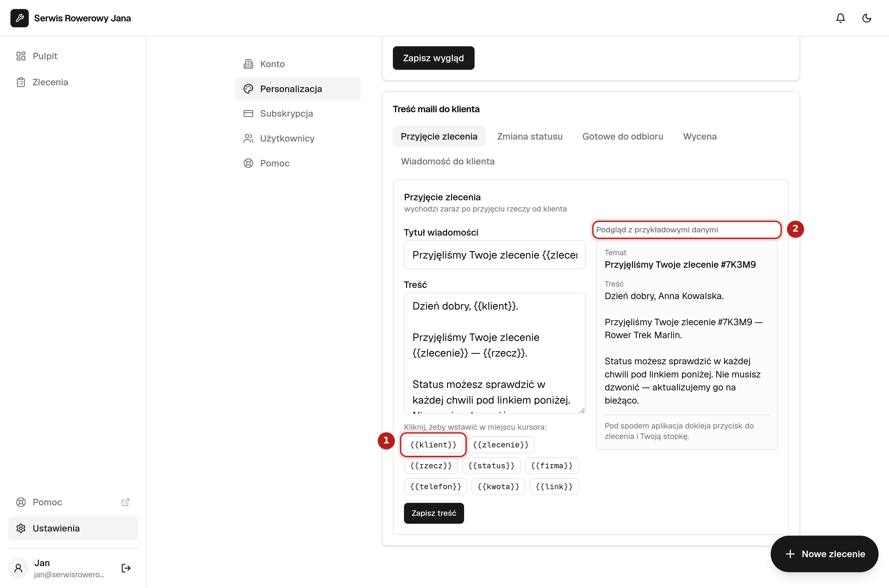Save the email with Zapisz treść
Image resolution: width=889 pixels, height=588 pixels.
434,513
